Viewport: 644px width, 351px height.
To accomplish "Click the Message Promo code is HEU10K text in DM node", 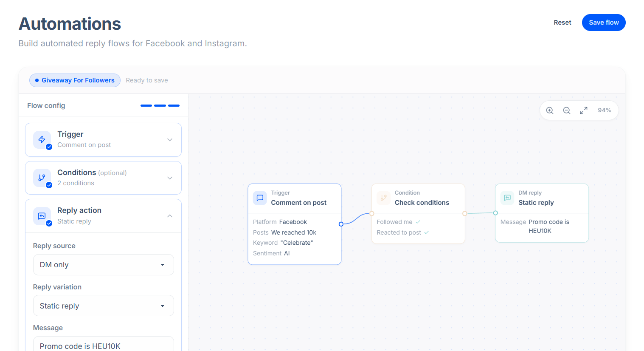I will (x=535, y=226).
